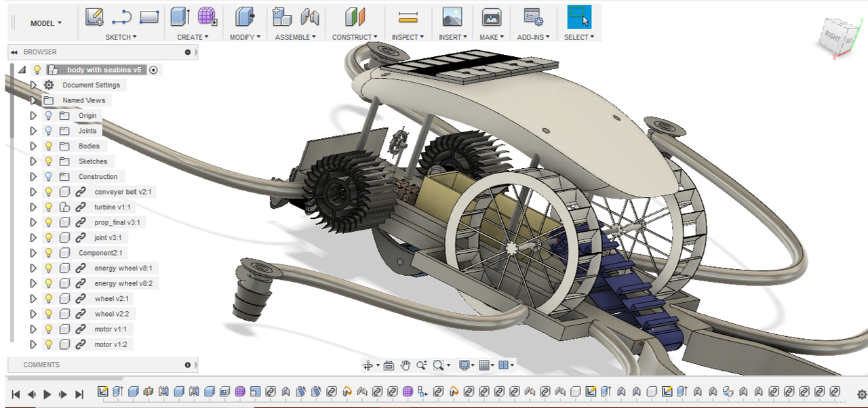Viewport: 868px width, 408px height.
Task: Select the Pan hand tool
Action: coord(406,365)
